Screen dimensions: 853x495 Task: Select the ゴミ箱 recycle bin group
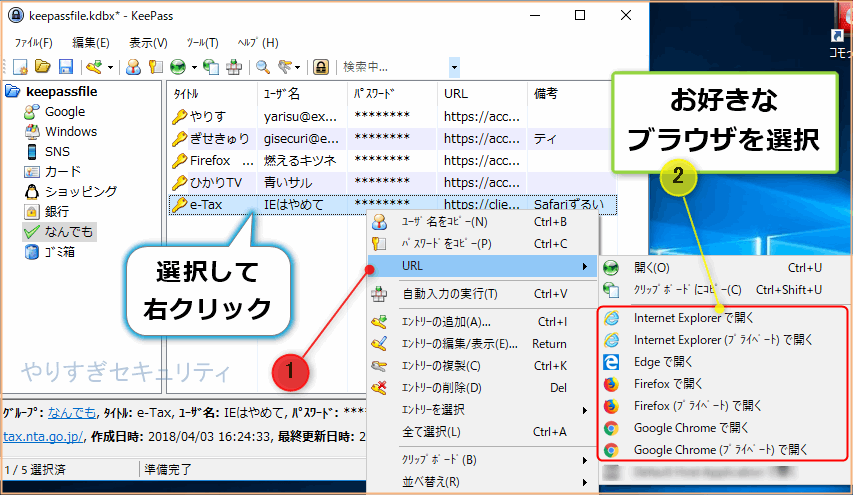pos(59,252)
